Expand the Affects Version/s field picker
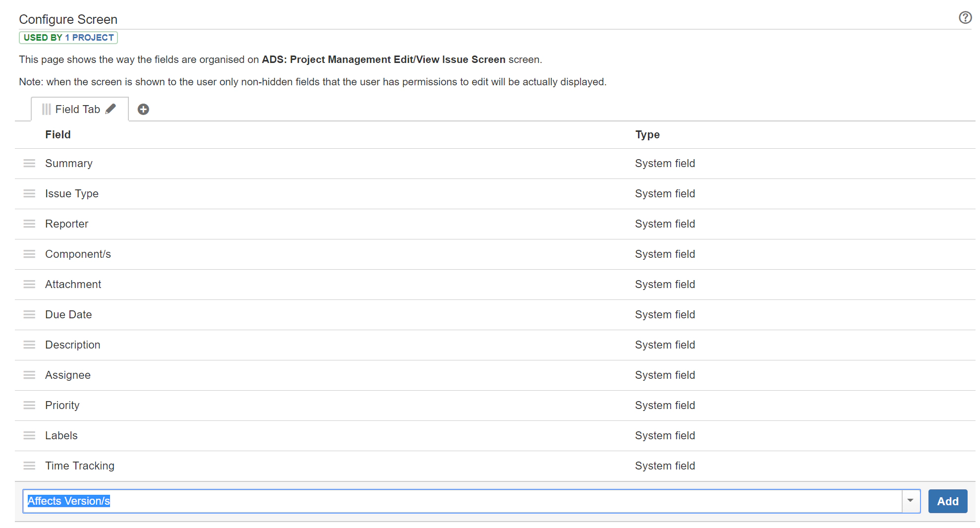Image resolution: width=980 pixels, height=528 pixels. pos(911,501)
